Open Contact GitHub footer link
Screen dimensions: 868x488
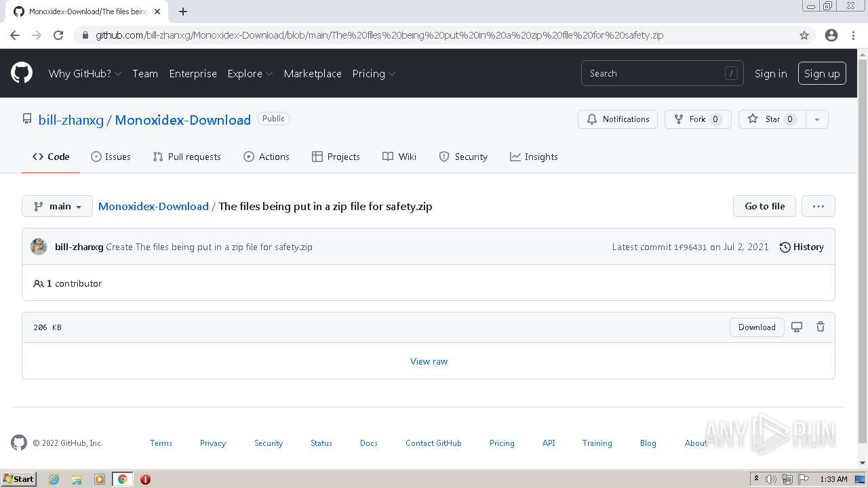tap(433, 443)
